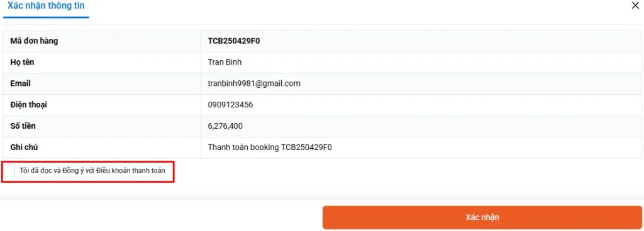Click the phone number 0909123456
Screen dimensions: 644x231
230,105
